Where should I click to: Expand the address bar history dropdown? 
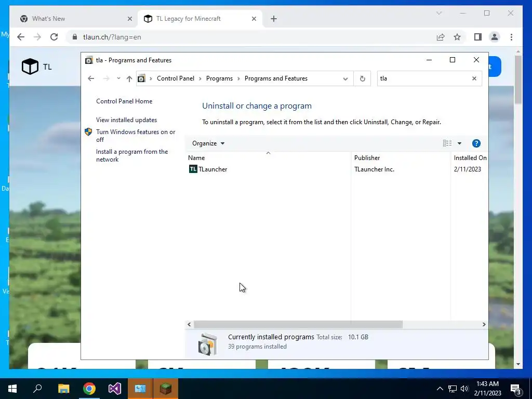pyautogui.click(x=345, y=79)
